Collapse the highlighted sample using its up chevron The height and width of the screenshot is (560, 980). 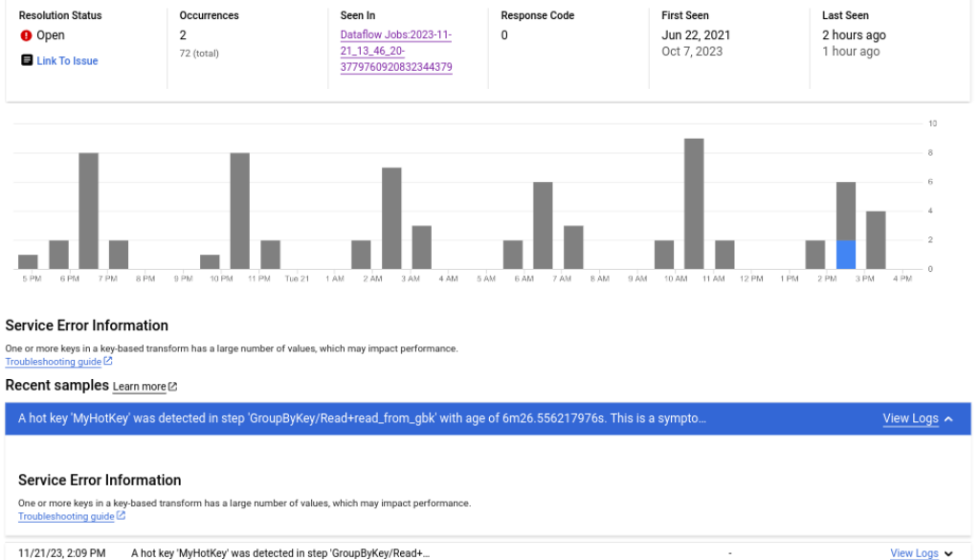tap(948, 419)
